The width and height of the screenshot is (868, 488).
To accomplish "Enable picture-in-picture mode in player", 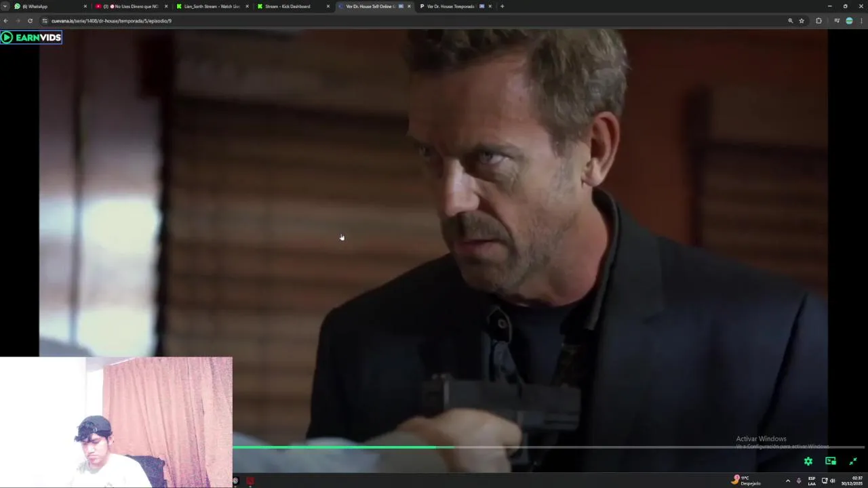I will [831, 461].
